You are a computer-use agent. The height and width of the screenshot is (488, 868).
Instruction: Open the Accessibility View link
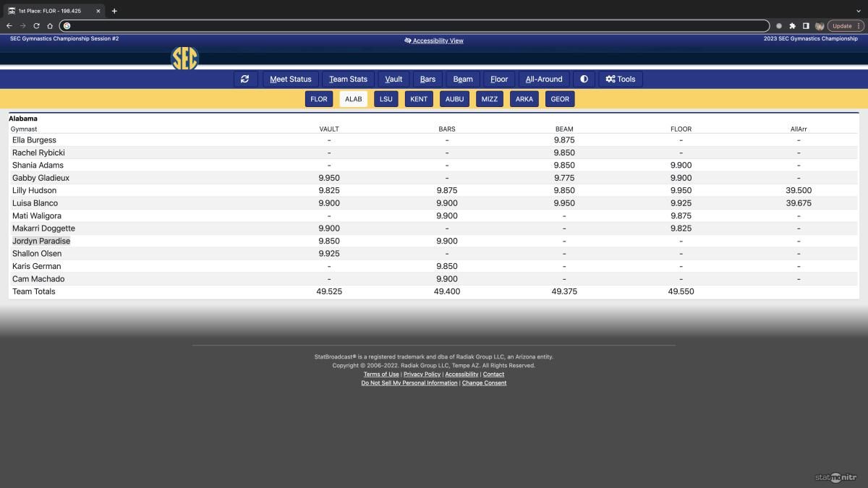tap(434, 40)
